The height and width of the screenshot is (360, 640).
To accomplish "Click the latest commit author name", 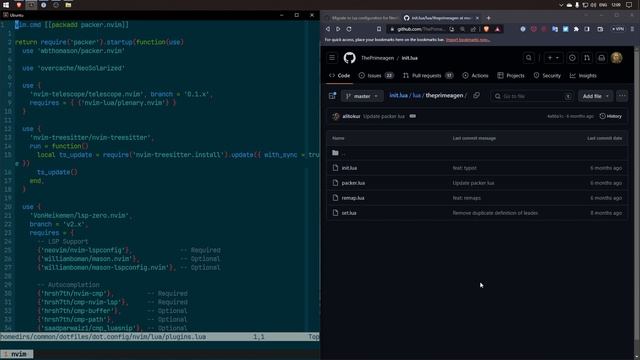I will point(351,116).
